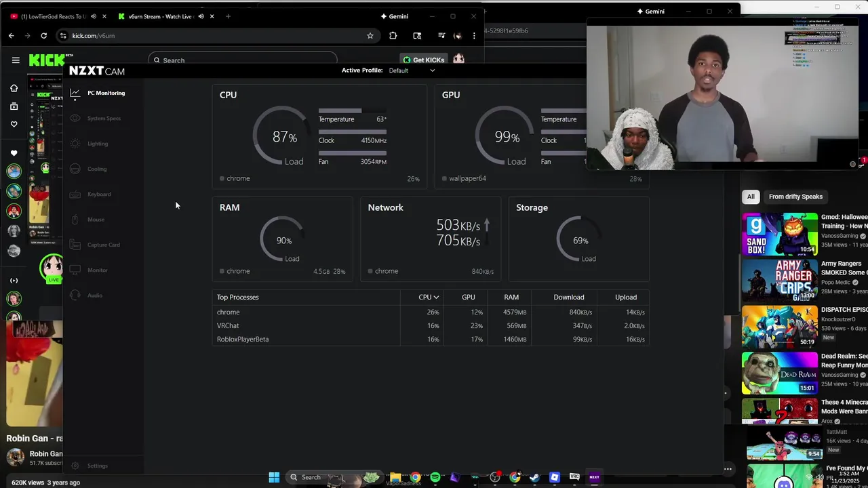This screenshot has height=488, width=868.
Task: Click the CPU Clock speed bar
Action: [x=353, y=132]
